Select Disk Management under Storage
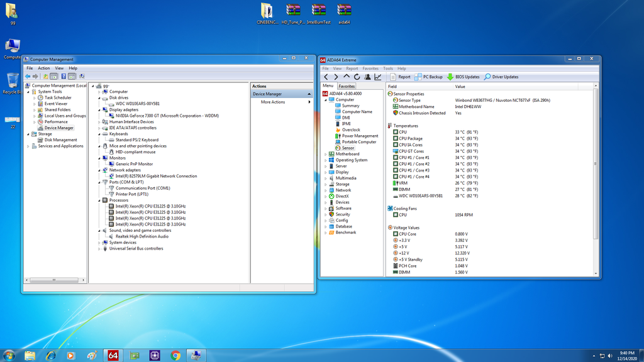 (60, 140)
